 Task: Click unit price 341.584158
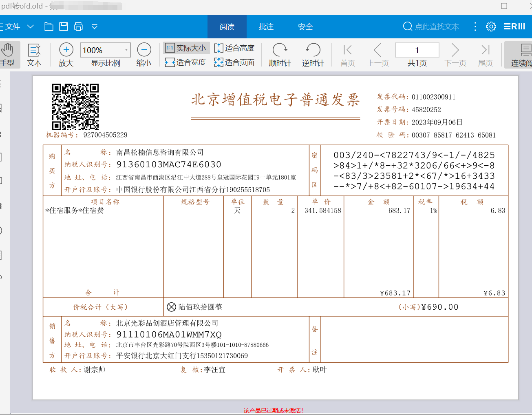pos(322,211)
